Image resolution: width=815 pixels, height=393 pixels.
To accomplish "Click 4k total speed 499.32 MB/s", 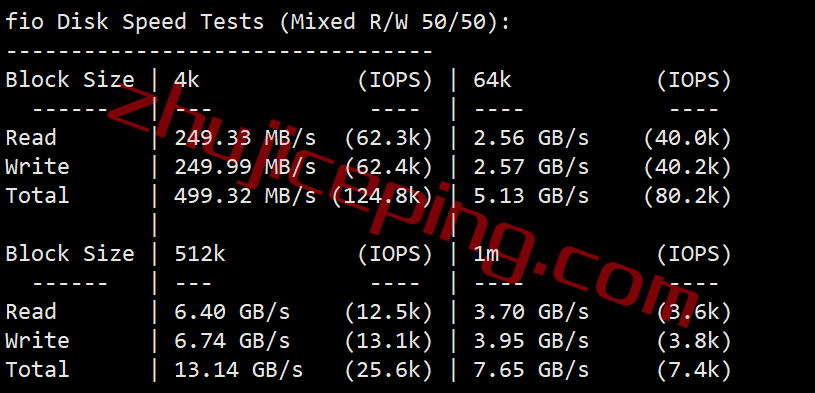I will pyautogui.click(x=245, y=196).
